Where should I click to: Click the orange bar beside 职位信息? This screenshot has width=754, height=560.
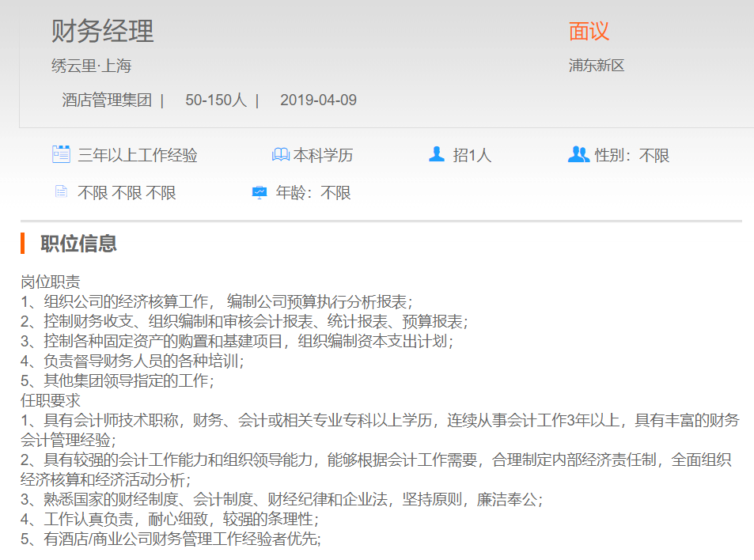point(24,243)
